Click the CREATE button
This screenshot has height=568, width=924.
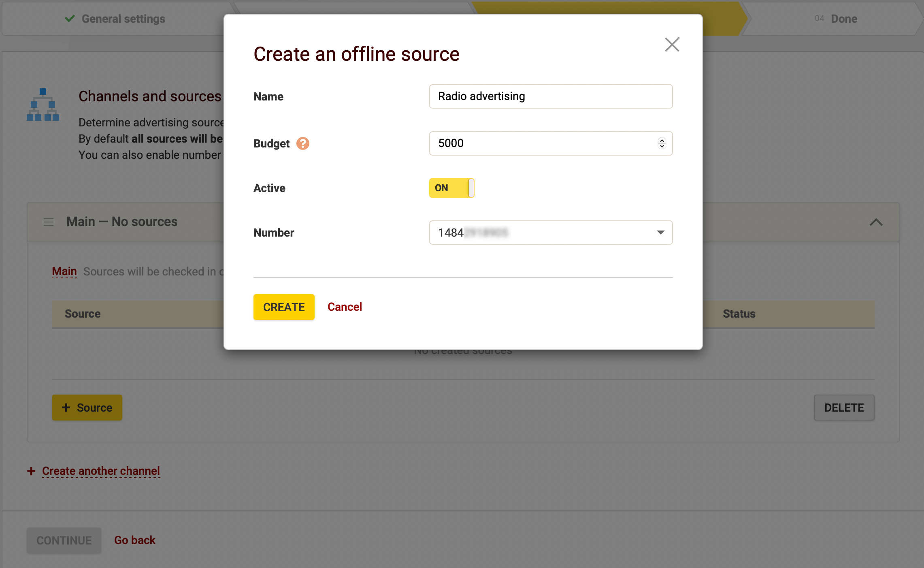click(x=283, y=307)
